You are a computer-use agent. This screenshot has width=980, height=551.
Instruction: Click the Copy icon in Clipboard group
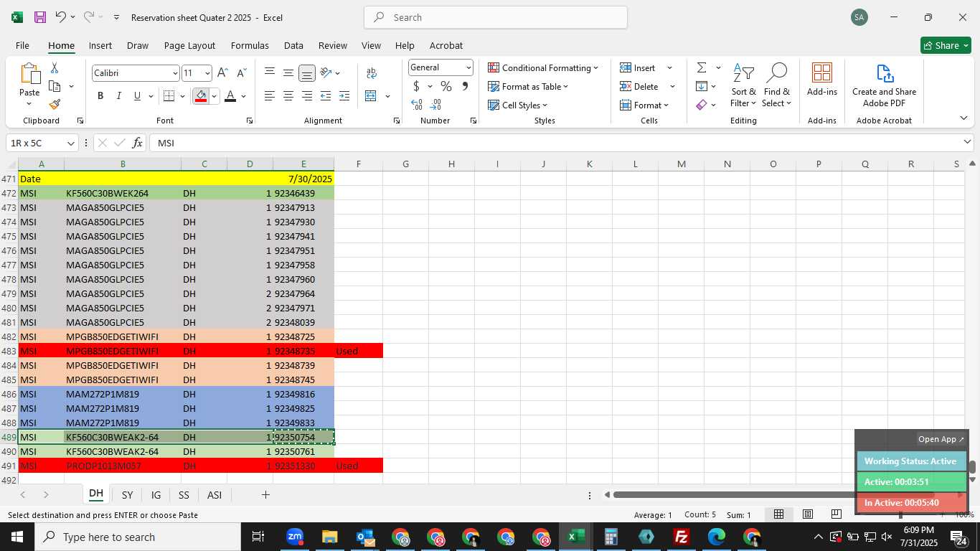(x=55, y=86)
